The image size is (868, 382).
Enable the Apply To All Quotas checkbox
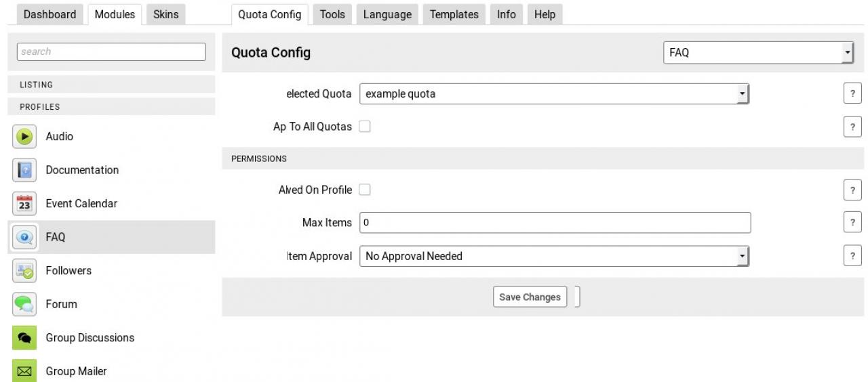[364, 127]
